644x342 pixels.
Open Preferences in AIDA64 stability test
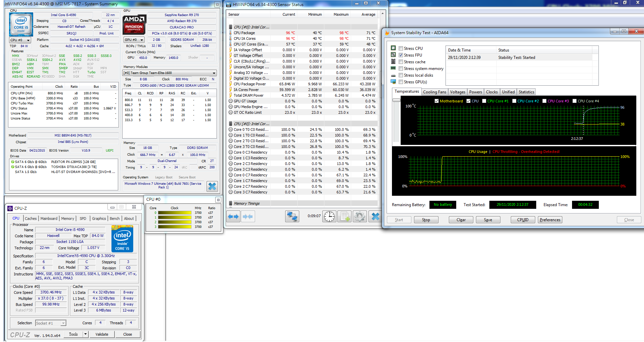pos(550,220)
